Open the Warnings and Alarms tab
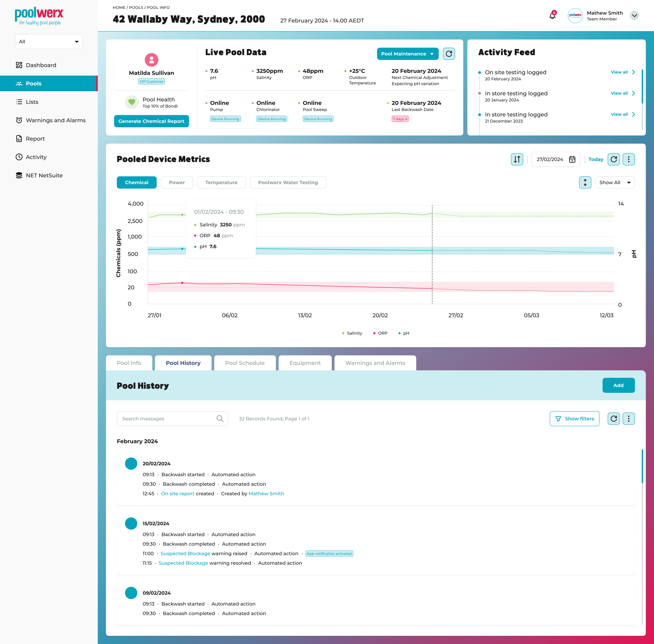This screenshot has width=654, height=644. [x=375, y=363]
